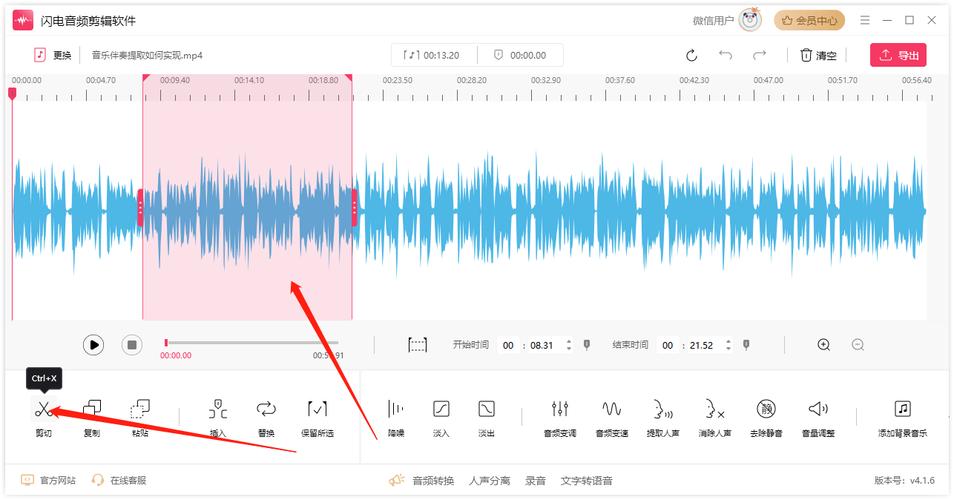Click the end time minutes field
The height and width of the screenshot is (500, 954).
pyautogui.click(x=667, y=345)
